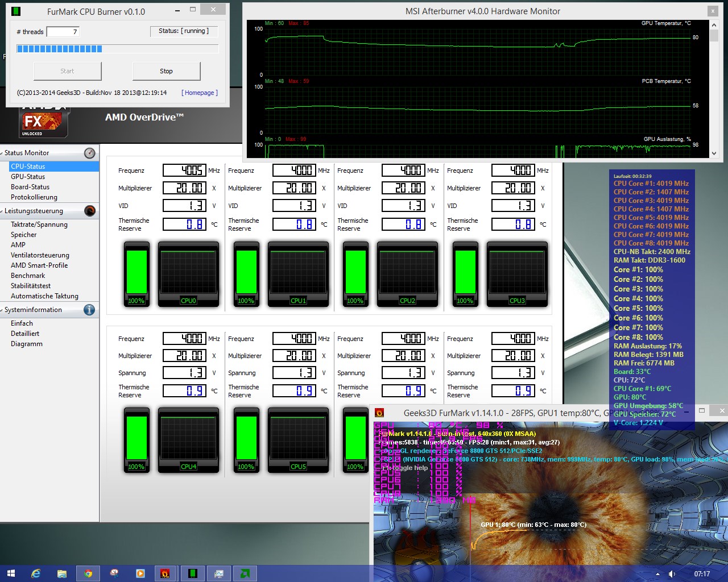This screenshot has height=582, width=728.
Task: Open the Windows Start button
Action: point(10,573)
